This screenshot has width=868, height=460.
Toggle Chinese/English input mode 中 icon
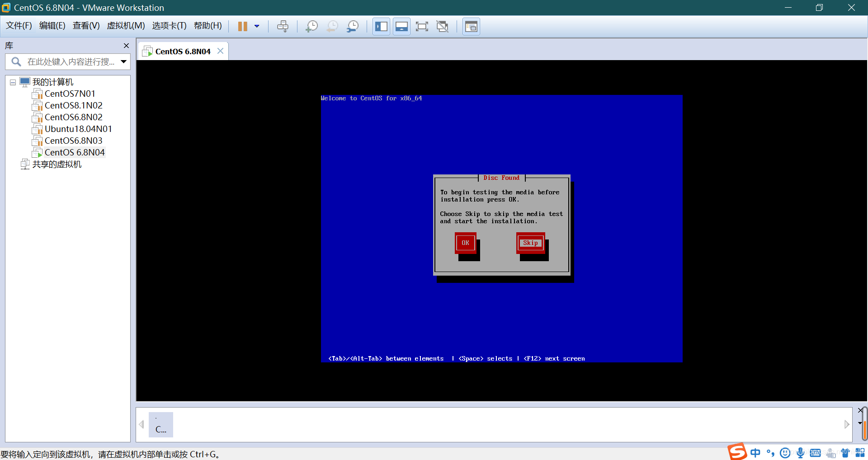point(755,453)
